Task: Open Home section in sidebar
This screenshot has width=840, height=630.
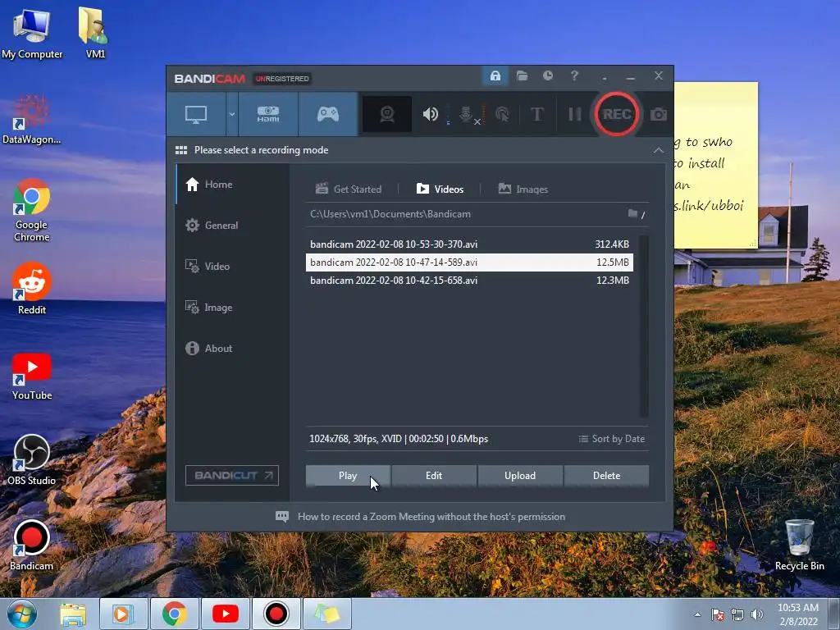Action: [x=232, y=185]
